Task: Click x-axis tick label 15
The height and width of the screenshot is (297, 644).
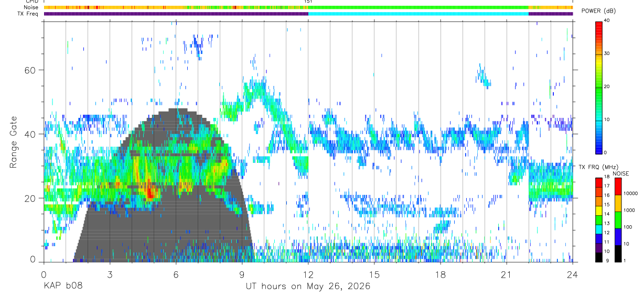Action: tap(374, 274)
